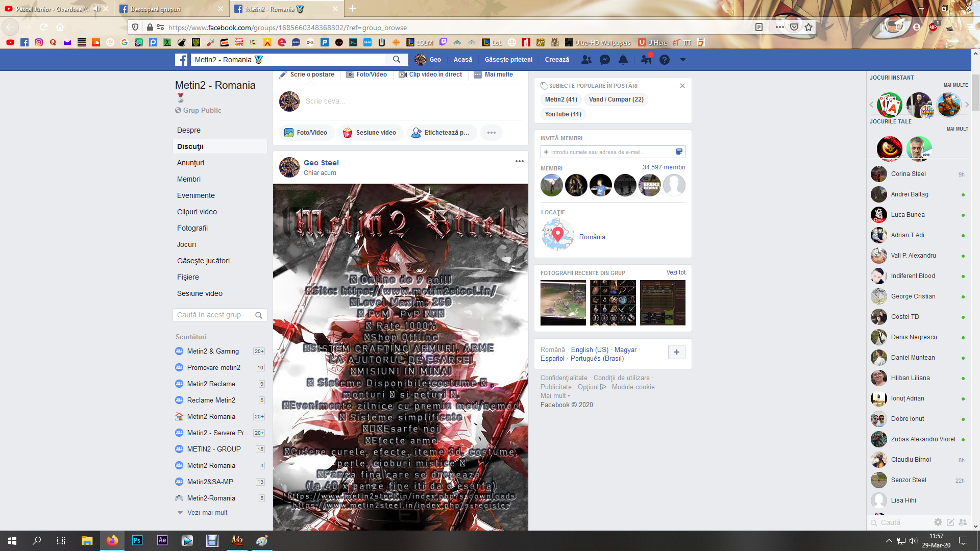Click the Facebook search magnifier icon
980x551 pixels.
[x=397, y=60]
